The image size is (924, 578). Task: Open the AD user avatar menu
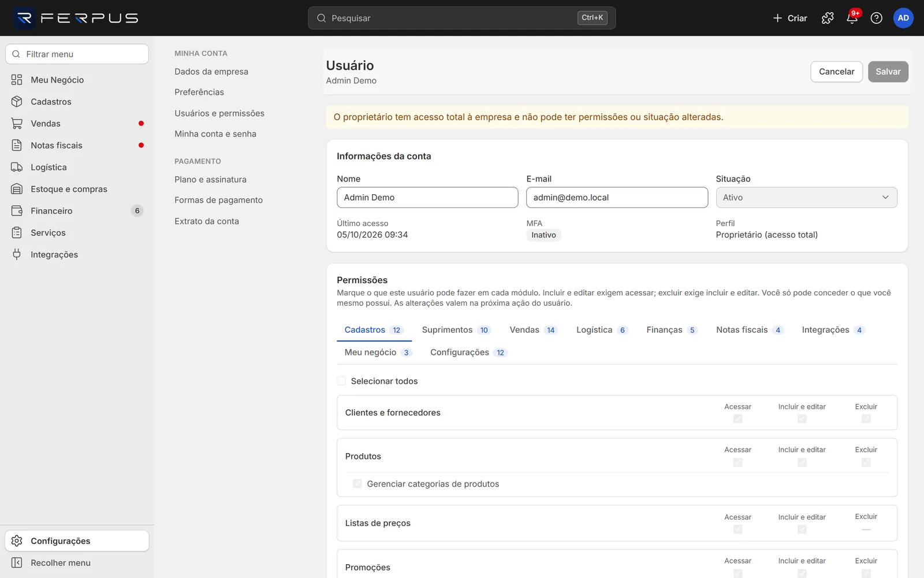(x=903, y=18)
